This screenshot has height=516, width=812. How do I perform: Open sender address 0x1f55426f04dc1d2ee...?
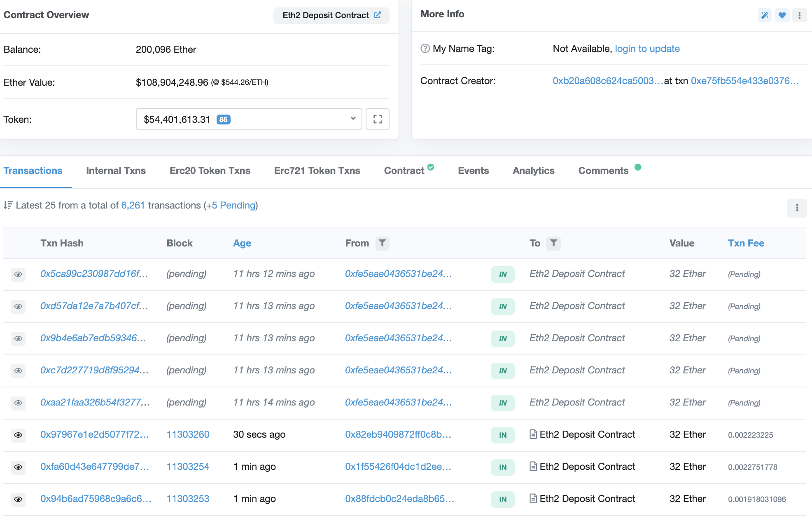[398, 467]
